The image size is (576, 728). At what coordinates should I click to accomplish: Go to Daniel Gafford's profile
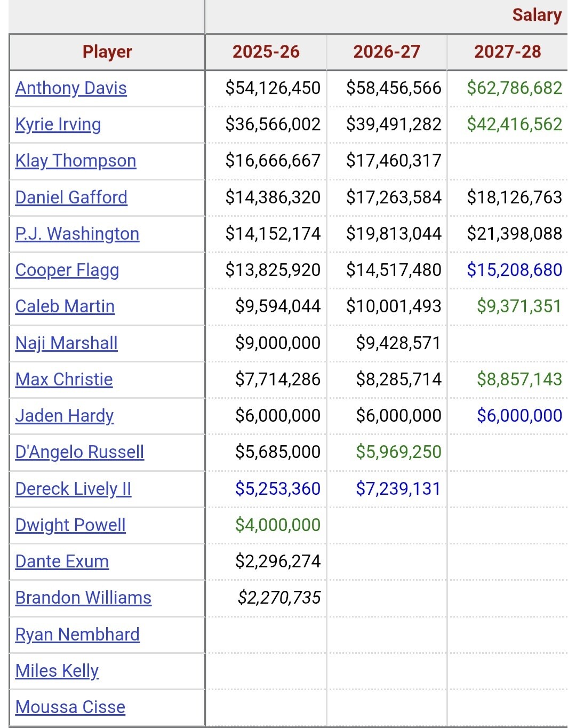[71, 197]
